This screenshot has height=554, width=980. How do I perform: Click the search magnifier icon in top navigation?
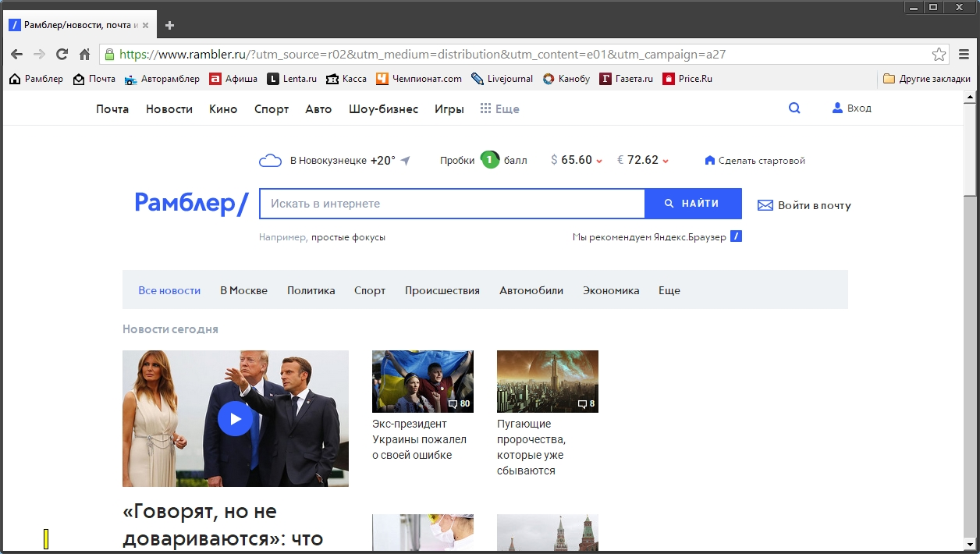(794, 108)
